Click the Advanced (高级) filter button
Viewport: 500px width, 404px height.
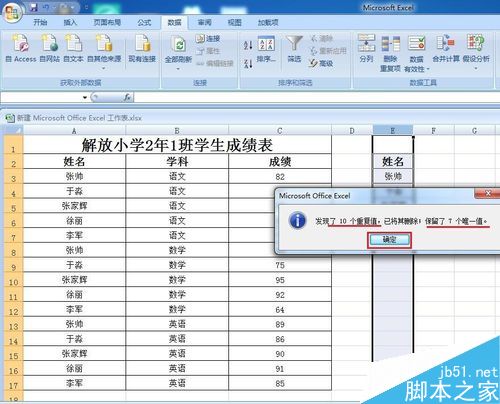click(x=321, y=63)
